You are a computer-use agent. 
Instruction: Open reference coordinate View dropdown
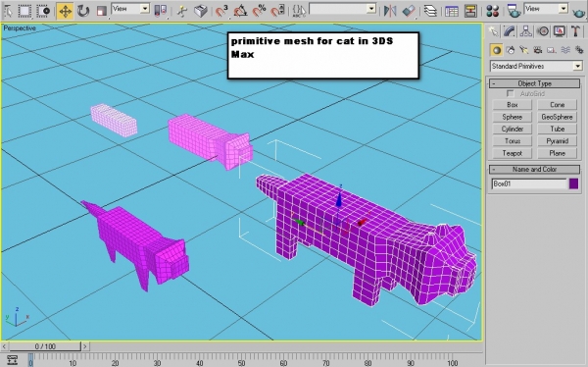130,9
